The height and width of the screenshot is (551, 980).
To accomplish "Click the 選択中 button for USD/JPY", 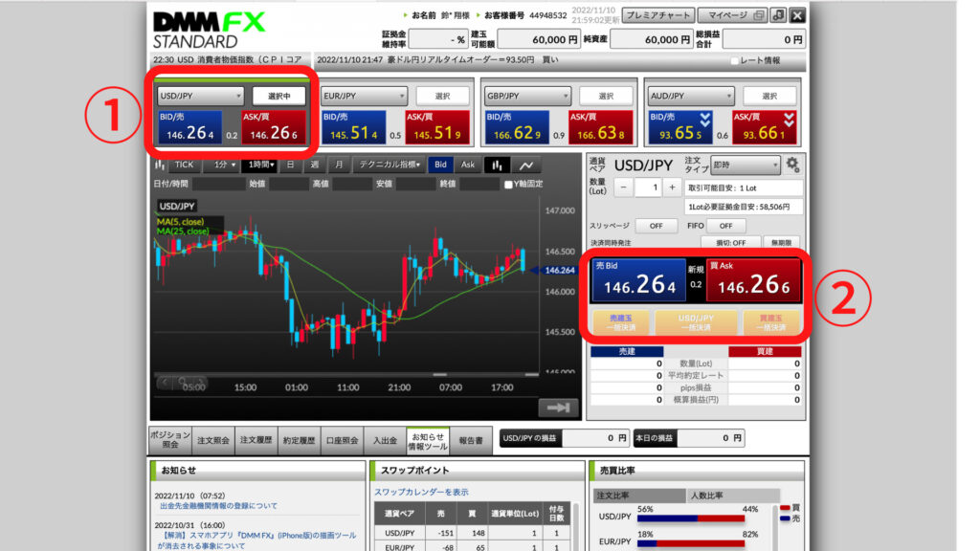I will (x=278, y=96).
